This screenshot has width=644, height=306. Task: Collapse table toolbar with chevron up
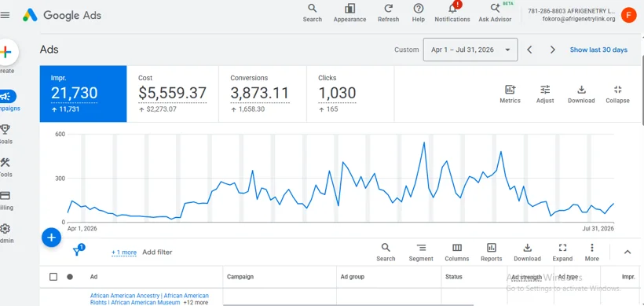click(628, 253)
